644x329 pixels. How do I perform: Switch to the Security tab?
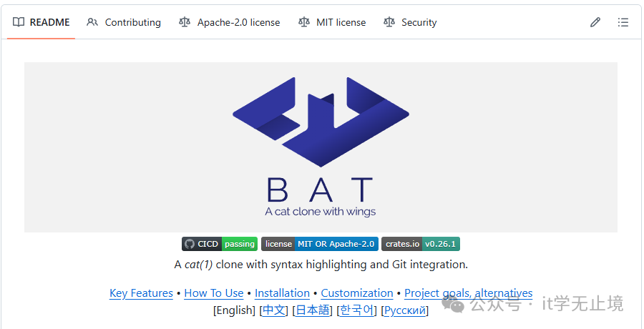coord(410,22)
